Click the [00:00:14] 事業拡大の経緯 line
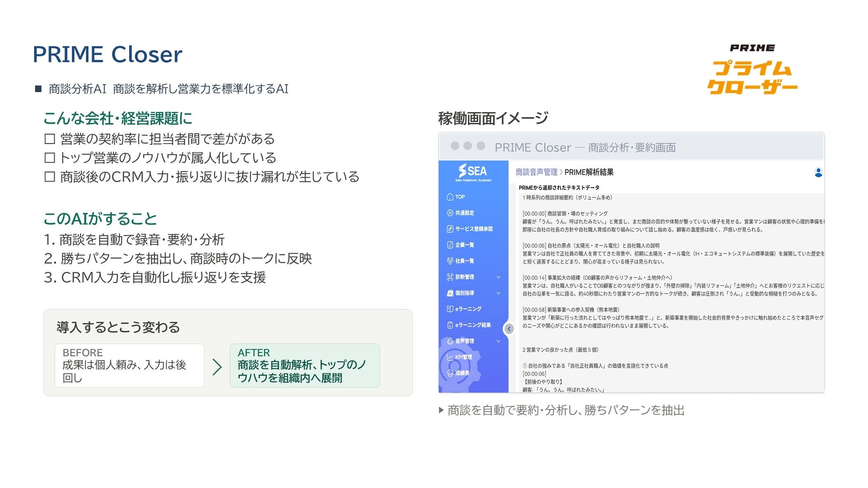Image resolution: width=868 pixels, height=488 pixels. (597, 278)
